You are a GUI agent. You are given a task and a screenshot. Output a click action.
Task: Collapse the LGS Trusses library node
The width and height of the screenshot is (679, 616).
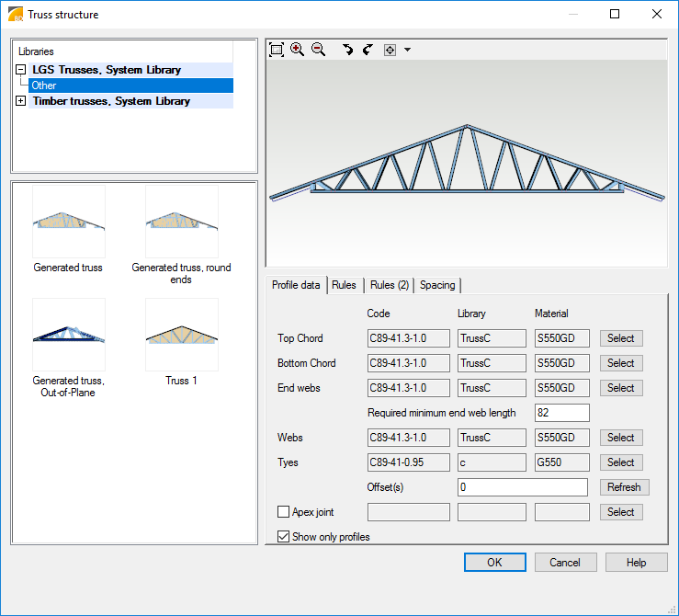point(21,70)
